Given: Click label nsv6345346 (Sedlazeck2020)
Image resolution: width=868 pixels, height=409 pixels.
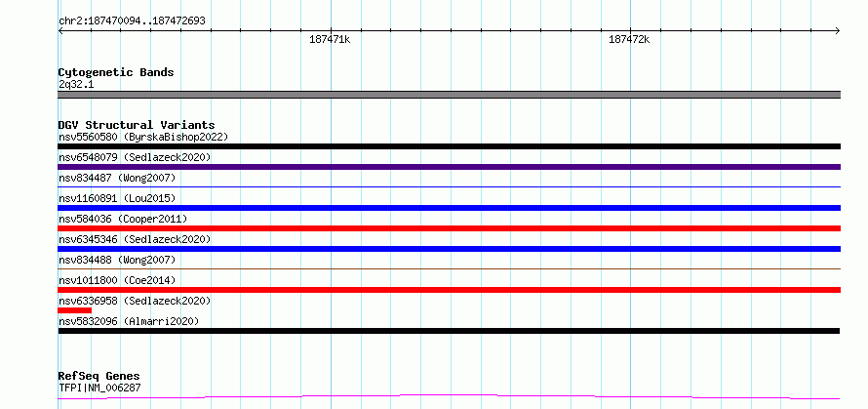Looking at the screenshot, I should click(135, 239).
